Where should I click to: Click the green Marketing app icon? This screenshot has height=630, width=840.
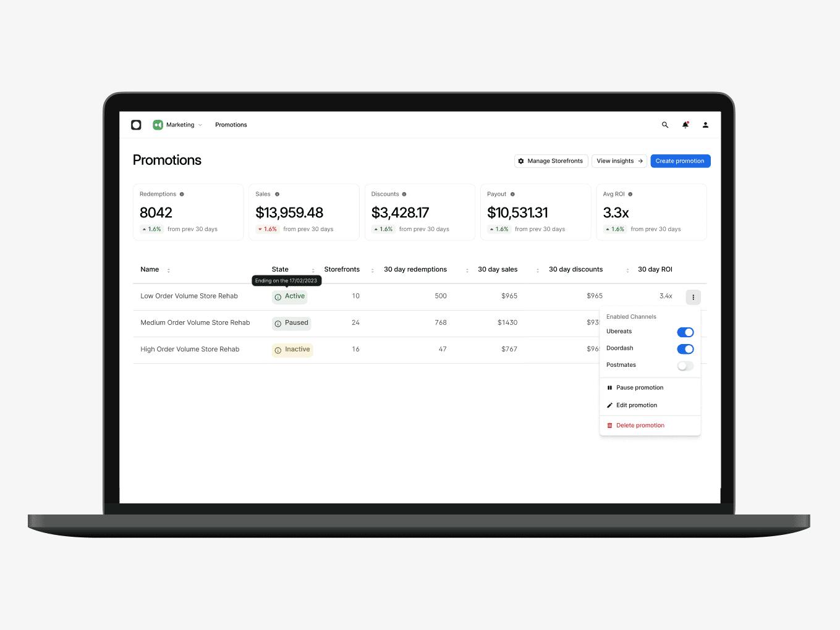coord(158,125)
